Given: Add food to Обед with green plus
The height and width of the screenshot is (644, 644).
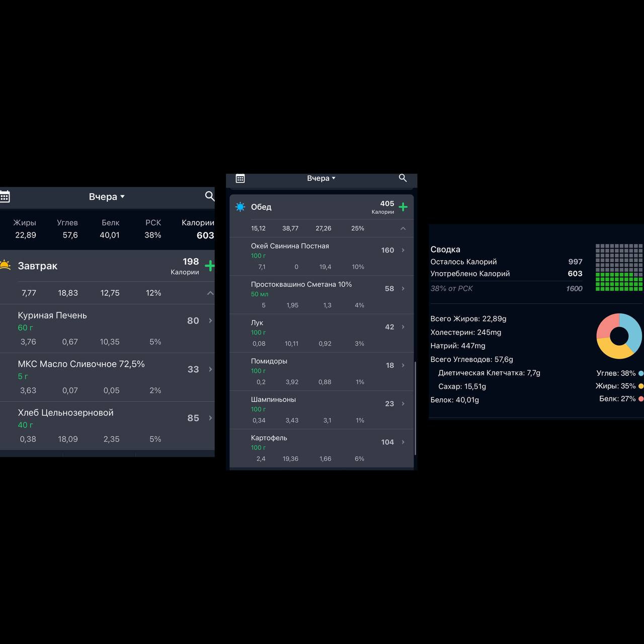Looking at the screenshot, I should (x=403, y=207).
